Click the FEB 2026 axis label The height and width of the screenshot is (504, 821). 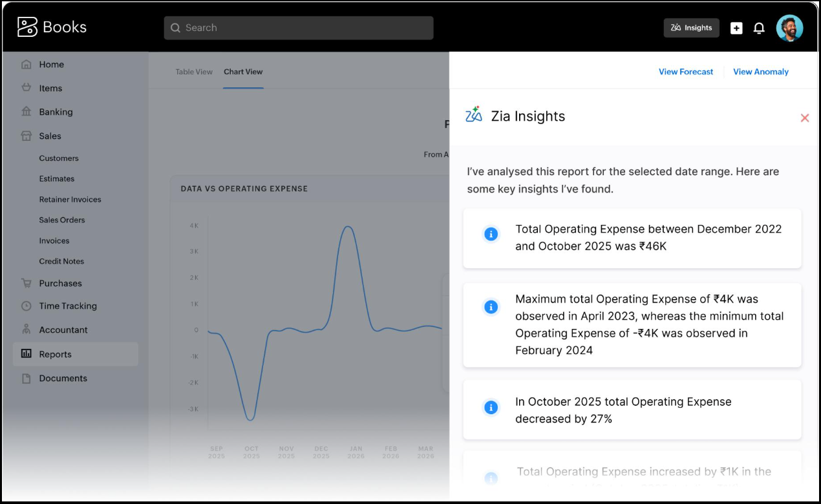pos(391,452)
